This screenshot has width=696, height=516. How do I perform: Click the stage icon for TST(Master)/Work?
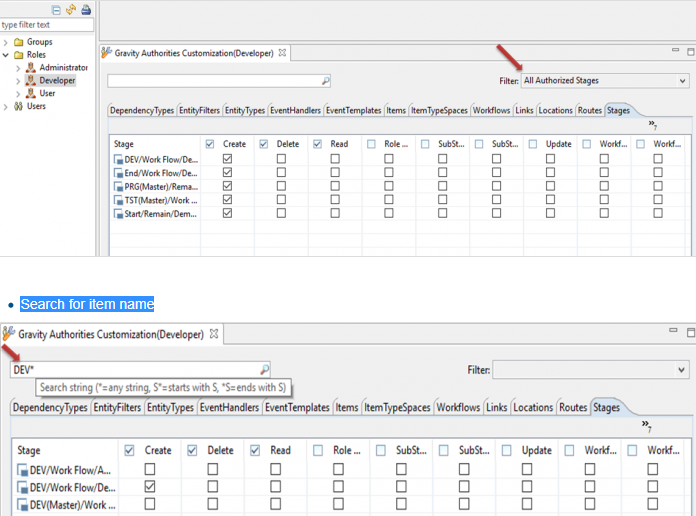tap(119, 200)
